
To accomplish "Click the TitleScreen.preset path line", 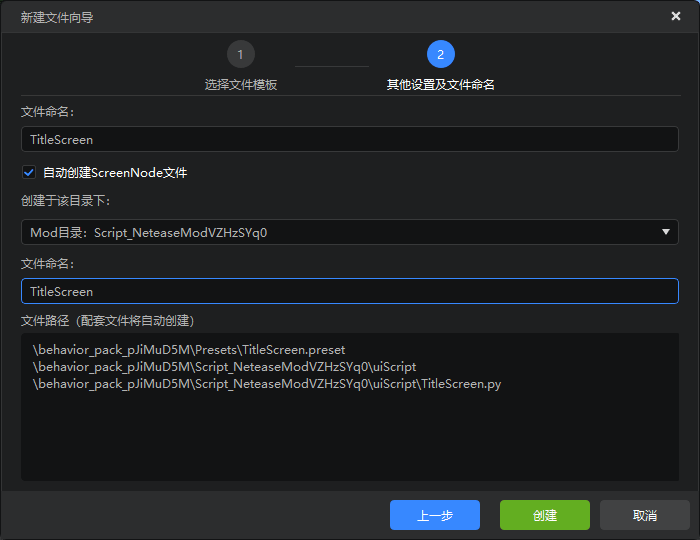I will coord(189,350).
